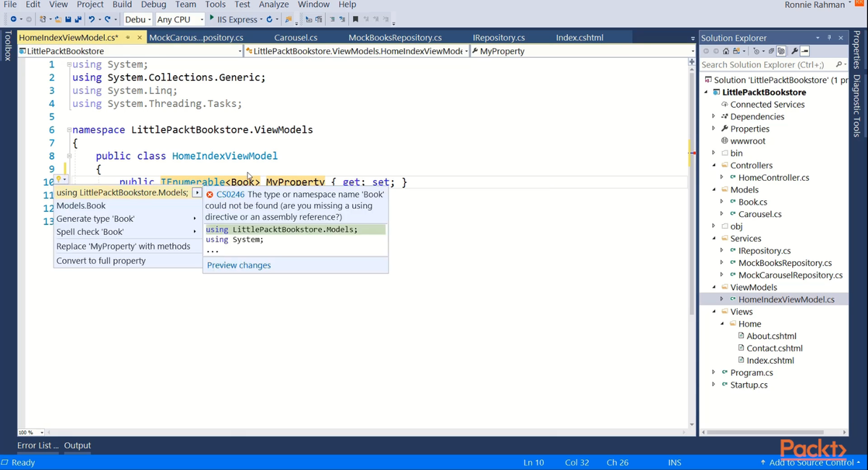Open the Diagnostic Tools side tab

[856, 106]
